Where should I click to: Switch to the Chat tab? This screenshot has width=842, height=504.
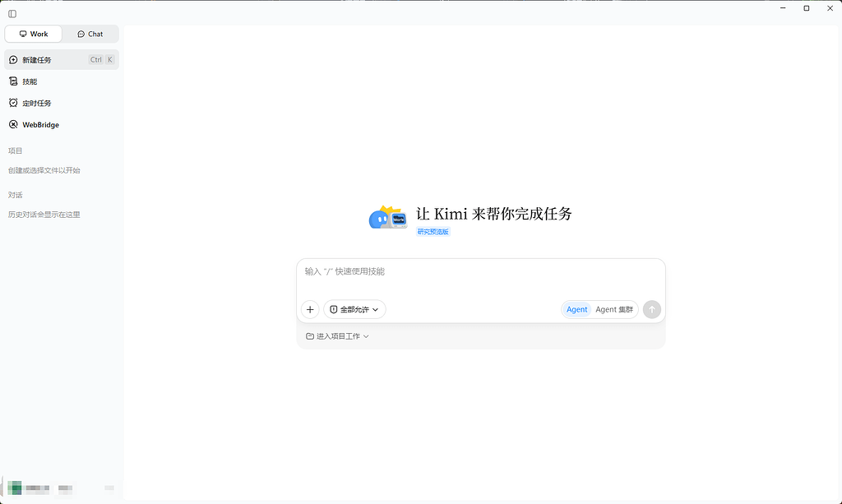tap(90, 34)
